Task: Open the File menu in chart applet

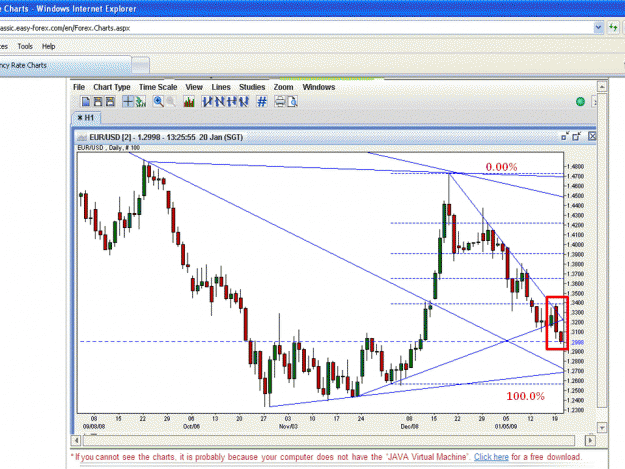Action: (x=79, y=87)
